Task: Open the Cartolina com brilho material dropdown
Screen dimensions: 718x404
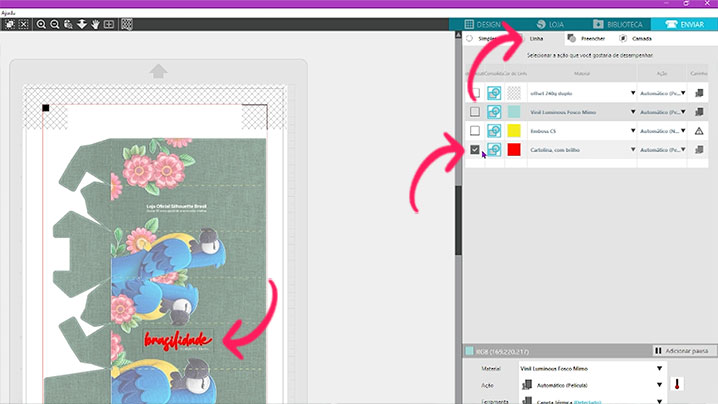Action: (x=633, y=150)
